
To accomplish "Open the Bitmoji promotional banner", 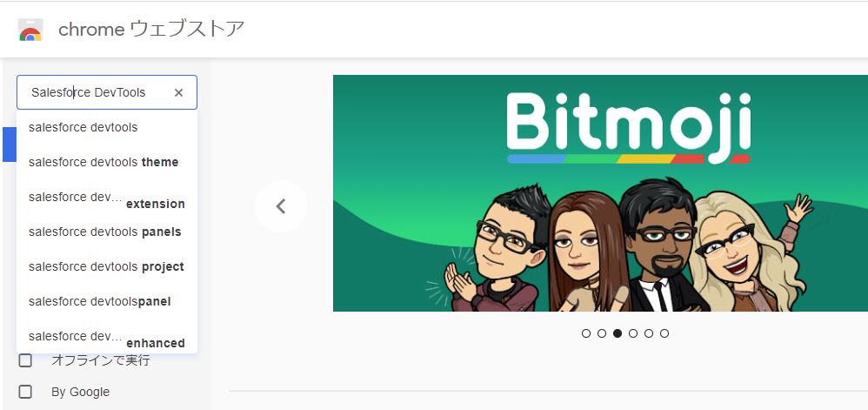I will [600, 192].
